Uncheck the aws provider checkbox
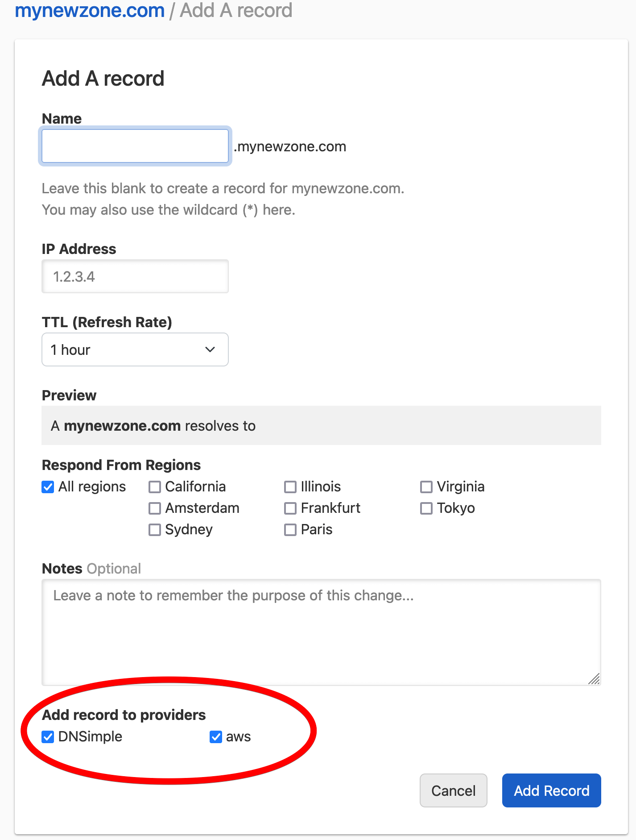The width and height of the screenshot is (636, 840). [x=216, y=737]
